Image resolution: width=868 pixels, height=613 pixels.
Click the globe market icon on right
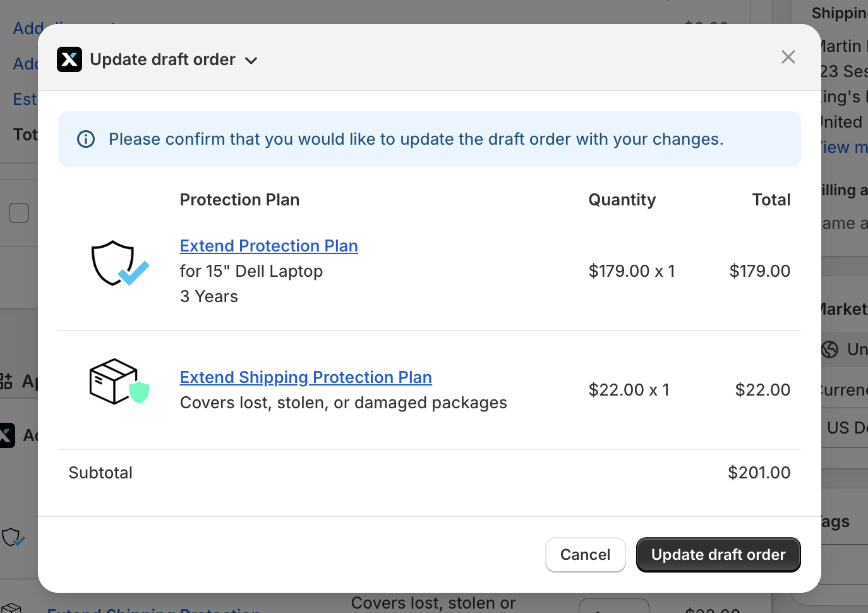pyautogui.click(x=830, y=349)
